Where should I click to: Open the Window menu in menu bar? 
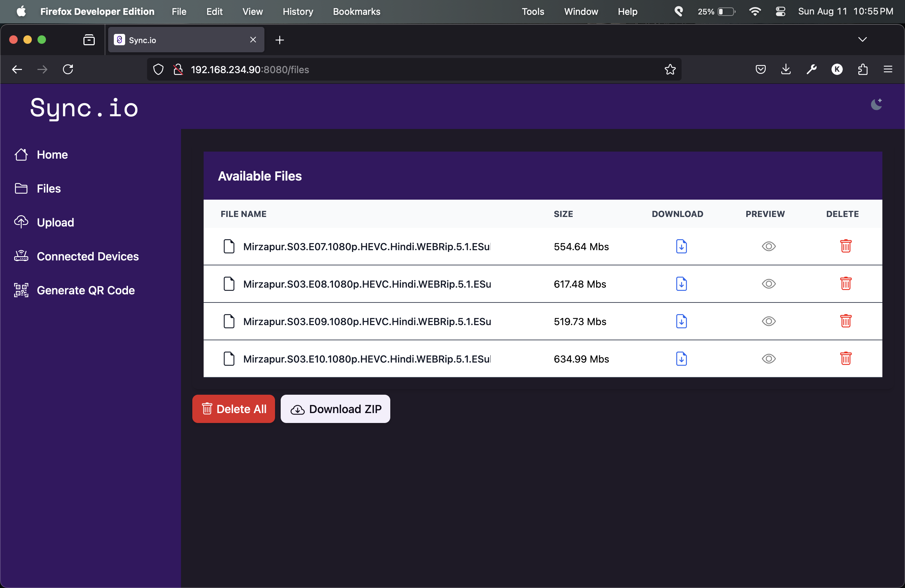coord(580,11)
